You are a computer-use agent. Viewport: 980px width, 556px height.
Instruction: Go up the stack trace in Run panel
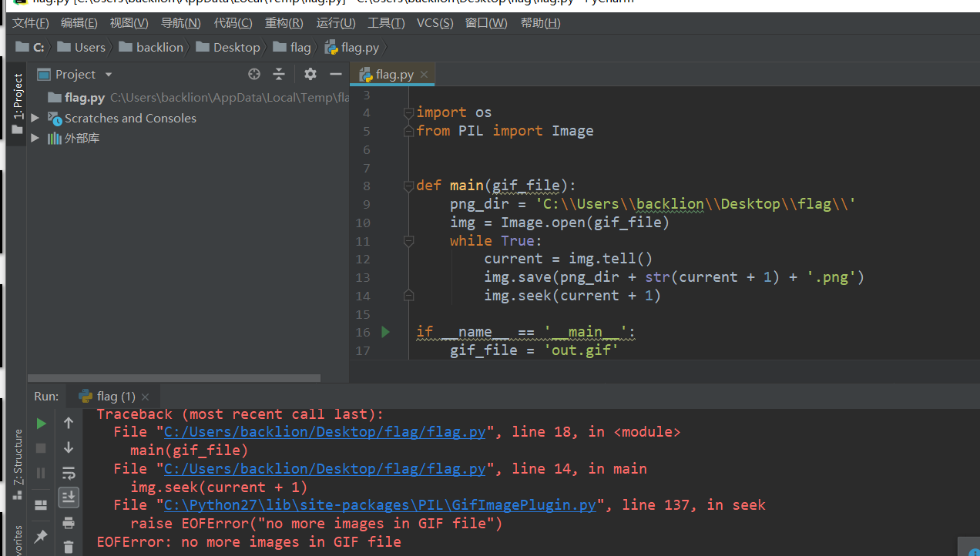69,423
